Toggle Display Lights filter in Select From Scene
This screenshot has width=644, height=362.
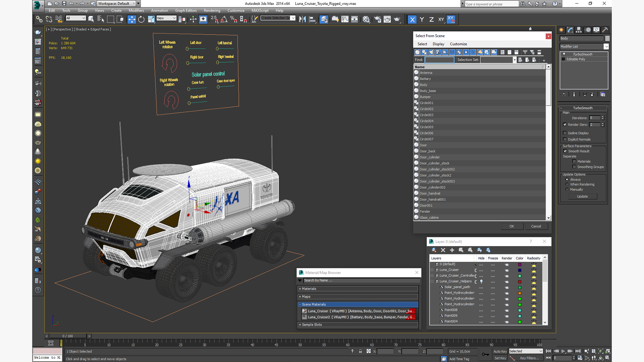point(431,52)
